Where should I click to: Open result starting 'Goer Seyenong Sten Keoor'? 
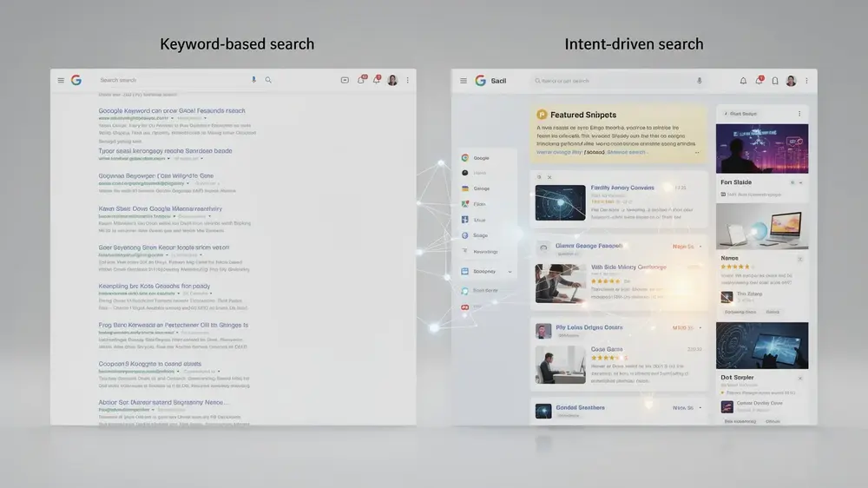click(x=163, y=247)
